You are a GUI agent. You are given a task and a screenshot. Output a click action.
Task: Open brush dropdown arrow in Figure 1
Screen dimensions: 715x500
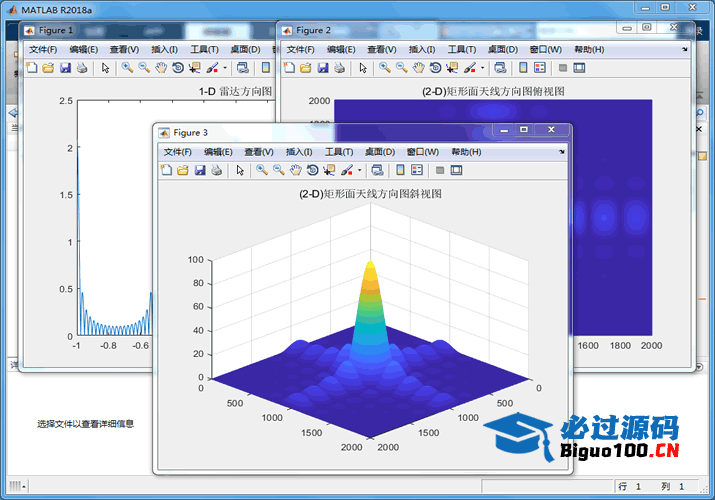click(225, 68)
